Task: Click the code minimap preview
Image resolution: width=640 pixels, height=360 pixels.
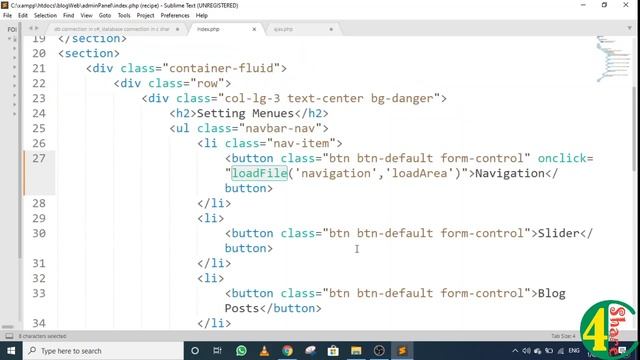Action: (613, 59)
